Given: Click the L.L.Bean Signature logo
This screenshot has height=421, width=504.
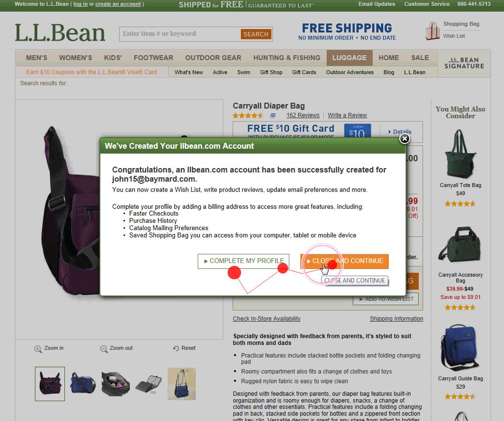Looking at the screenshot, I should (464, 63).
